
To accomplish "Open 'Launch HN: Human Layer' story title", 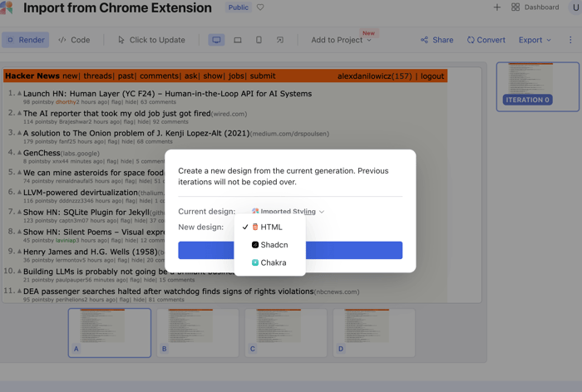I will tap(167, 94).
